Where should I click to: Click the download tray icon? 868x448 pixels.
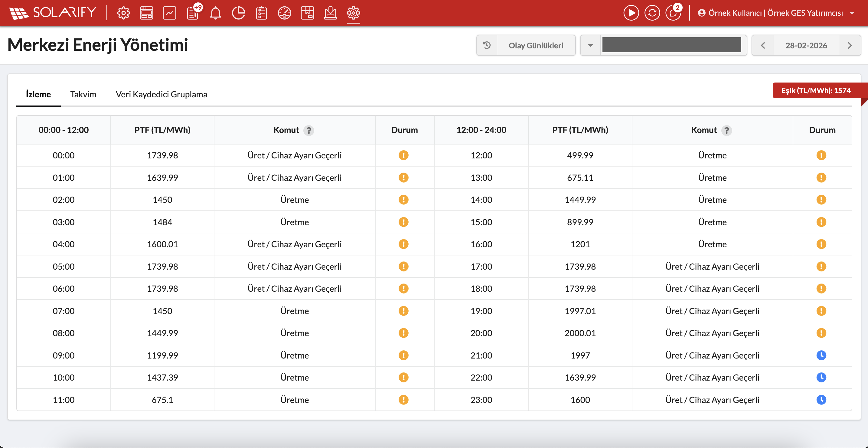click(330, 13)
